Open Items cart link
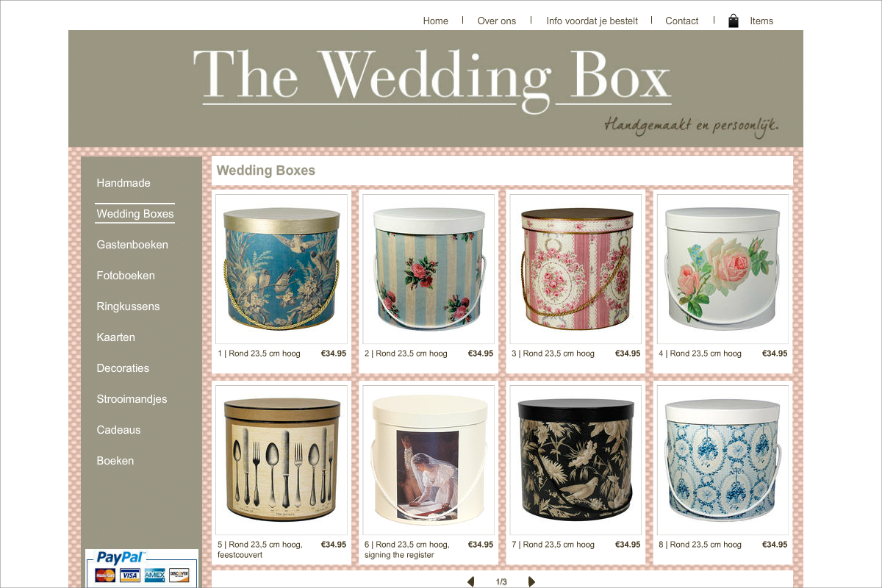Screen dimensions: 882x588 (761, 21)
